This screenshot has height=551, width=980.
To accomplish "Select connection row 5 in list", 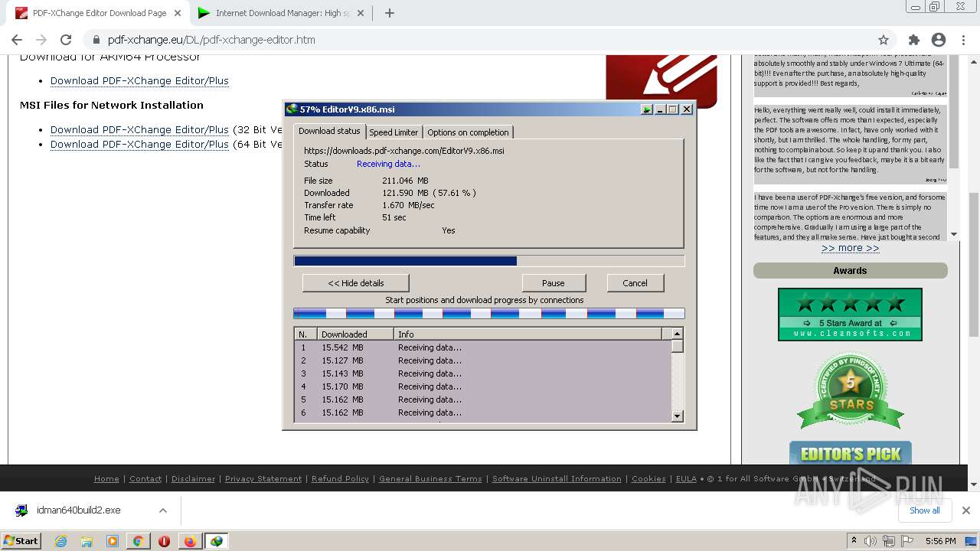I will tap(483, 399).
